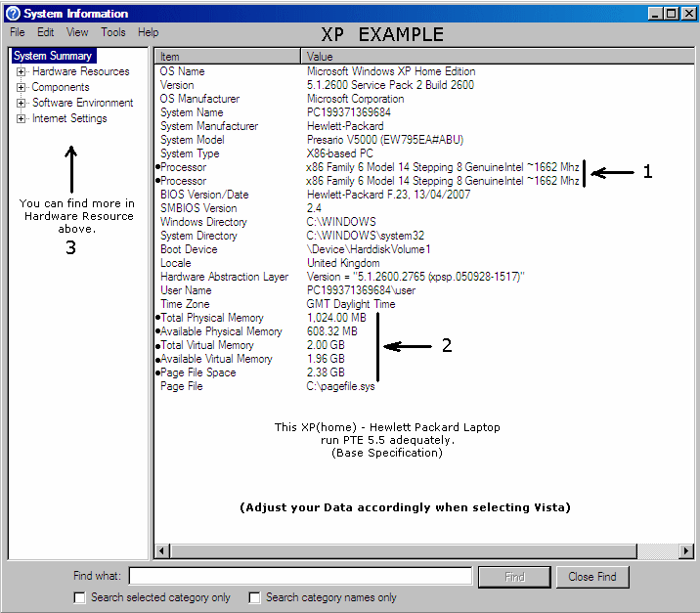Expand the Components tree node
This screenshot has height=613, width=700.
[x=22, y=88]
